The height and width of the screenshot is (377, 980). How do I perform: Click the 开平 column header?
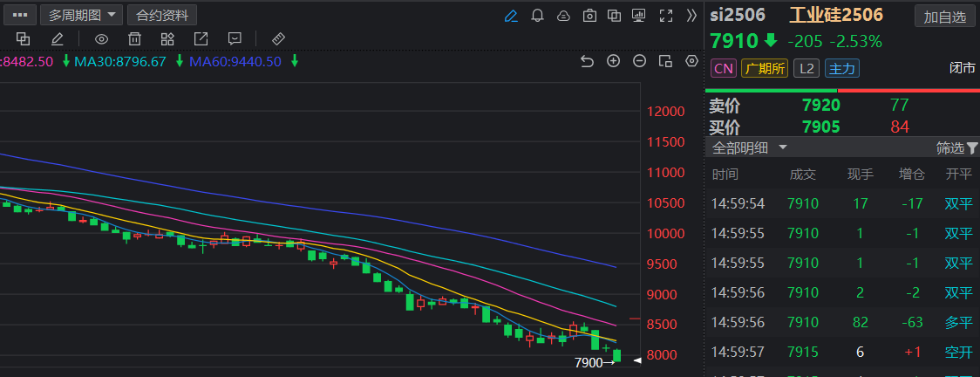(x=959, y=175)
